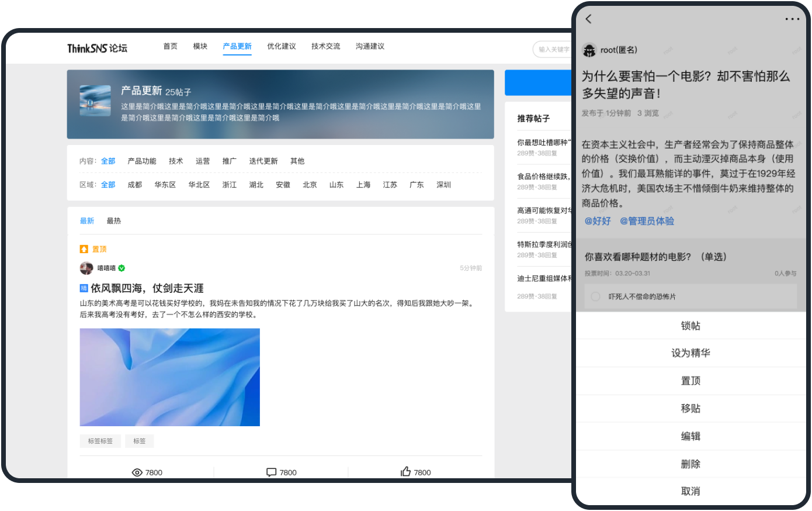Filter region by 北京

310,185
